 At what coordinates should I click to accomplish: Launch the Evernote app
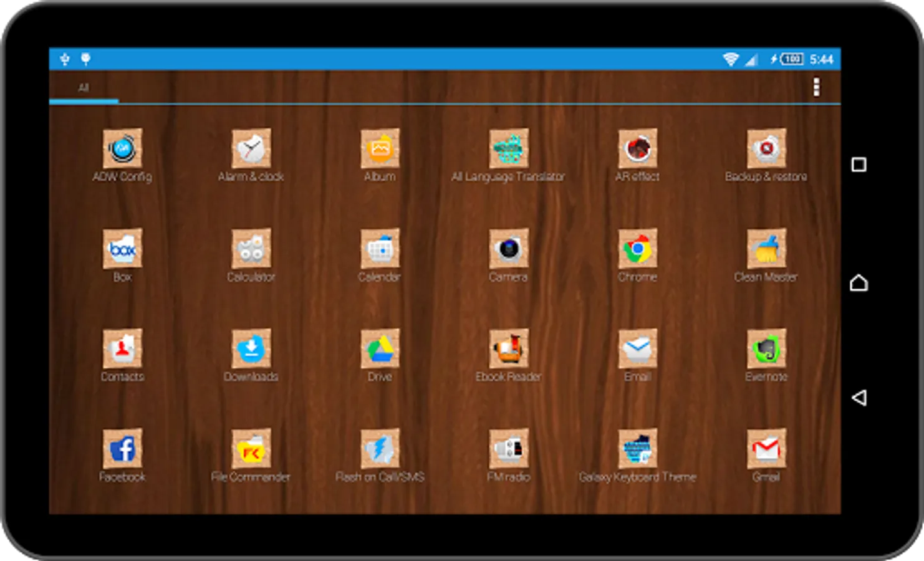coord(766,348)
